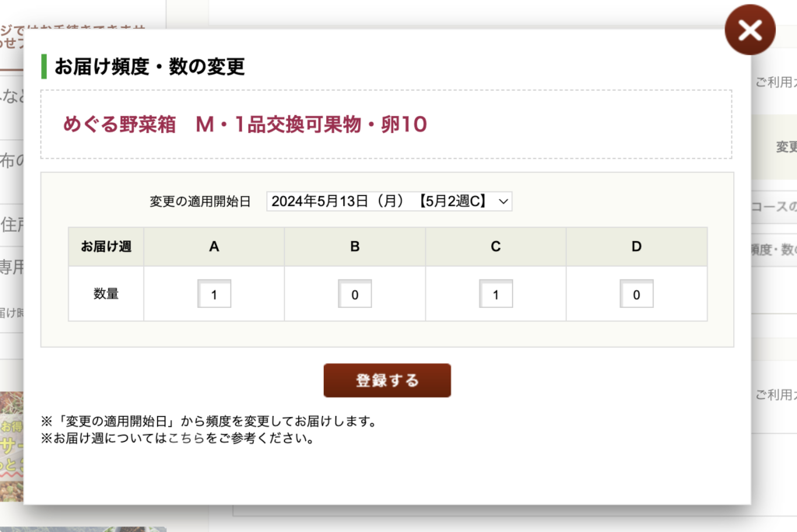Click the お届け頻度・数の変更 dialog title

tap(149, 67)
